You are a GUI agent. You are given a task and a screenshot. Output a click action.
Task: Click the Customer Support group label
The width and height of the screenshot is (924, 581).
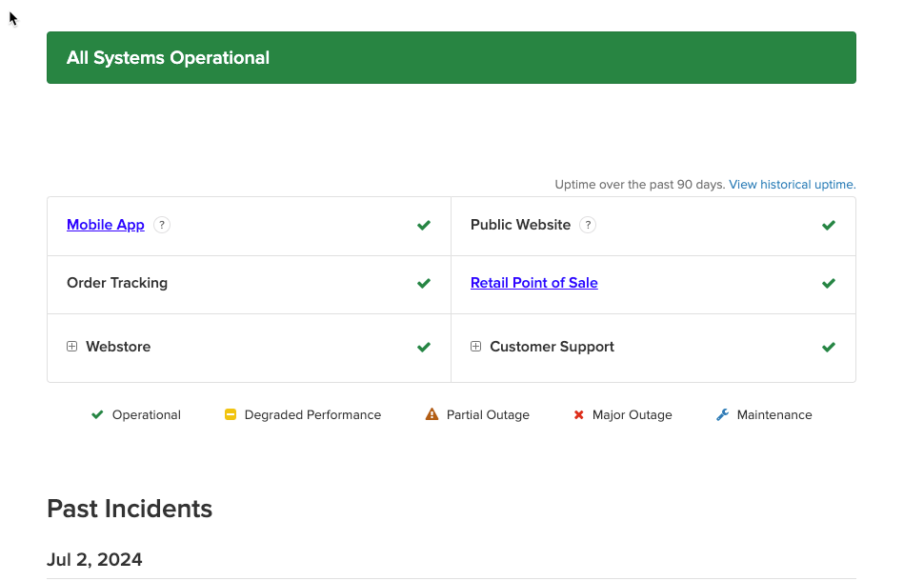(x=552, y=347)
